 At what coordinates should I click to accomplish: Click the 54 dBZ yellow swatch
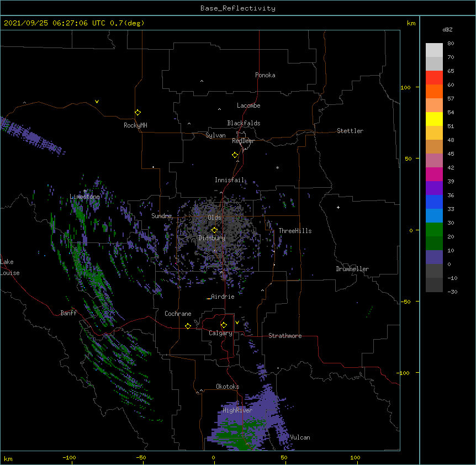[x=434, y=119]
